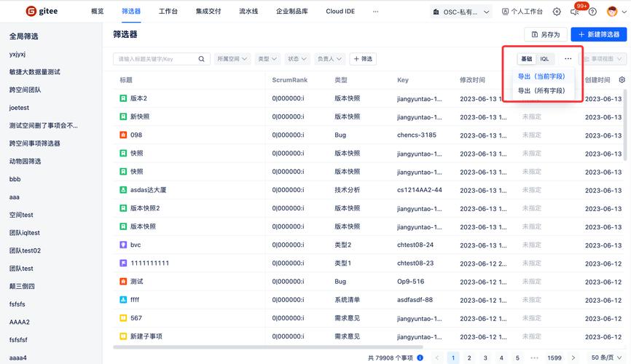Click the 新建筛选器 button
Viewport: 631px width, 364px height.
pos(599,35)
